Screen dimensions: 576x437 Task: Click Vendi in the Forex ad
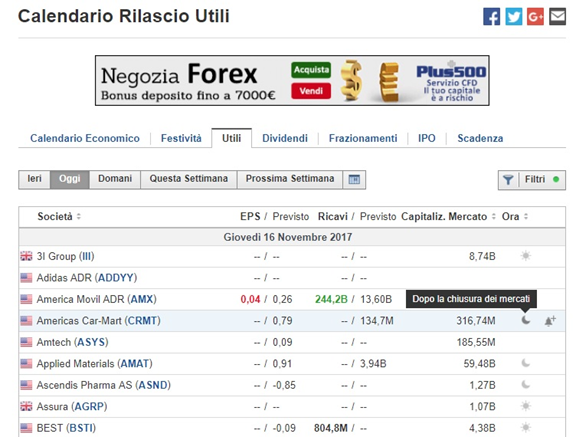click(311, 91)
